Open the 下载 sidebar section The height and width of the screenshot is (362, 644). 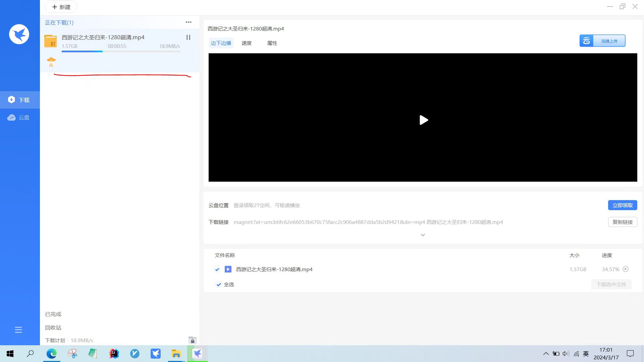pyautogui.click(x=20, y=100)
